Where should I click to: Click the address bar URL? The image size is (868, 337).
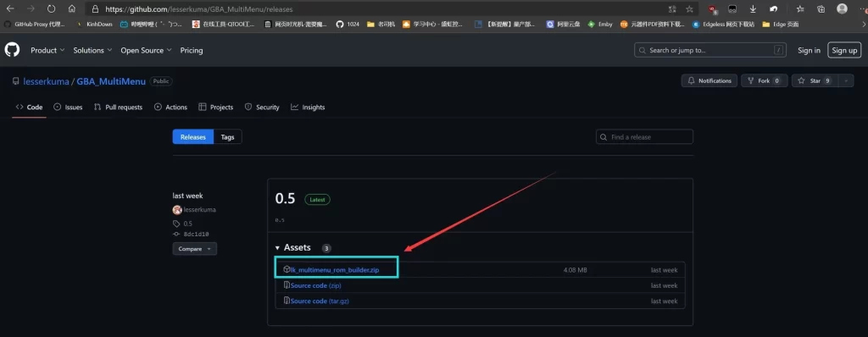[x=199, y=8]
